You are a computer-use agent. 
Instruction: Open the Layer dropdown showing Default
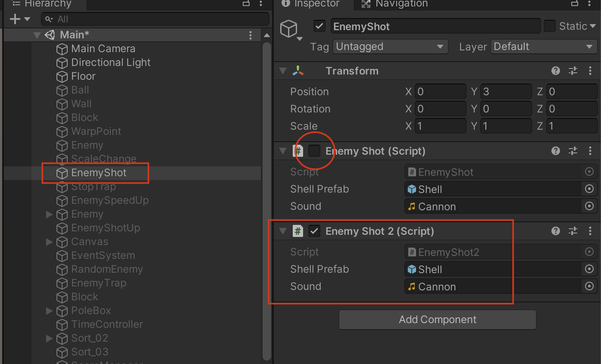[x=544, y=47]
